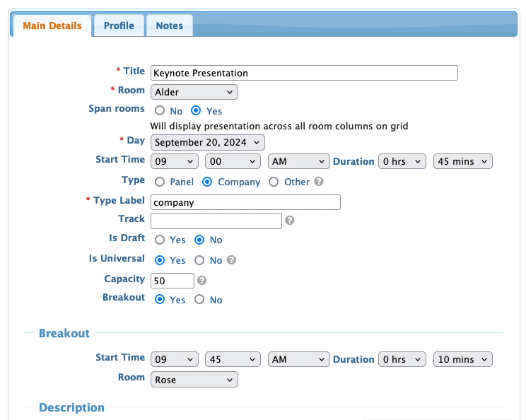This screenshot has width=526, height=420.
Task: Click help icon beside Track field
Action: tap(290, 221)
